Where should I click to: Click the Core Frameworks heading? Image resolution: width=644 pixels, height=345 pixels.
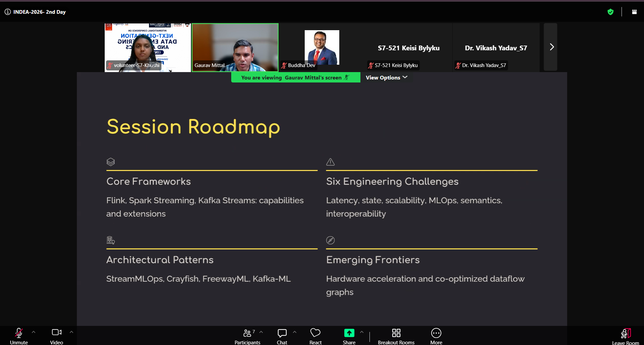[149, 181]
